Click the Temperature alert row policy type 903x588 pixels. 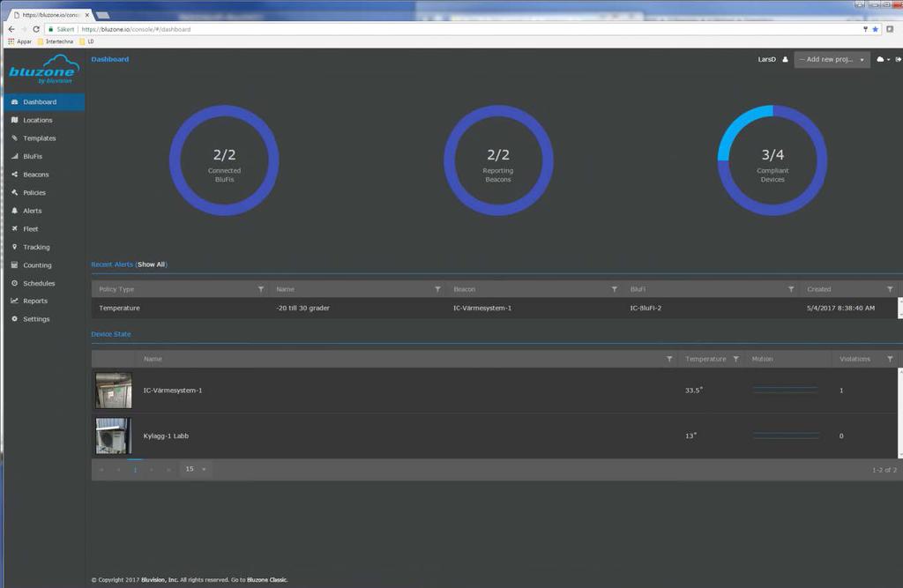click(x=119, y=309)
